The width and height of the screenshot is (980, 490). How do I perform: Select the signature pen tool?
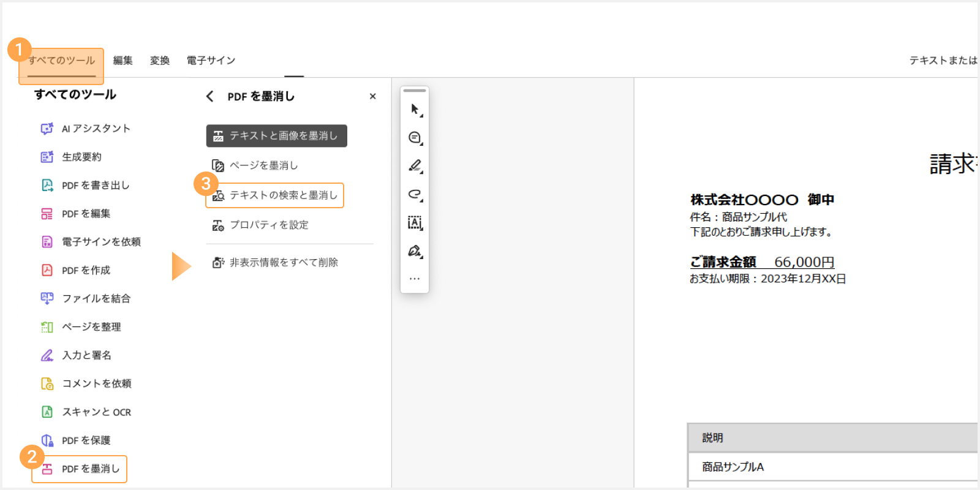click(x=415, y=251)
